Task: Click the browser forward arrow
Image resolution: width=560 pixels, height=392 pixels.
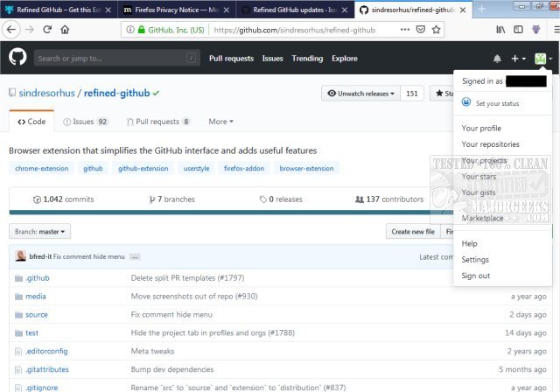Action: [x=30, y=30]
